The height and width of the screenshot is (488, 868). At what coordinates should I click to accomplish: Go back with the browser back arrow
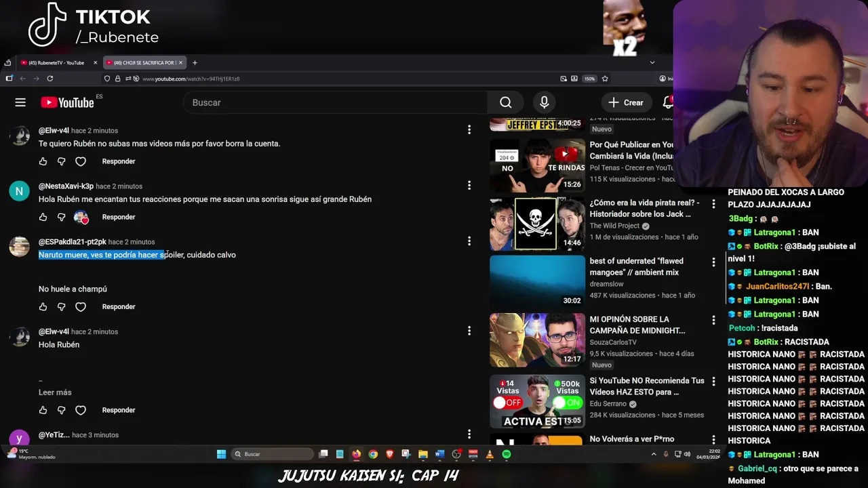[x=22, y=79]
